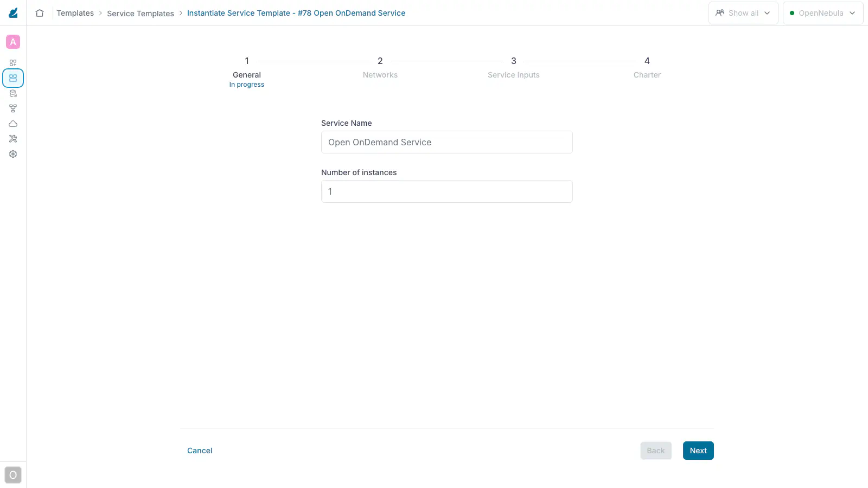868x488 pixels.
Task: Click the 'In progress' status text
Action: (247, 85)
